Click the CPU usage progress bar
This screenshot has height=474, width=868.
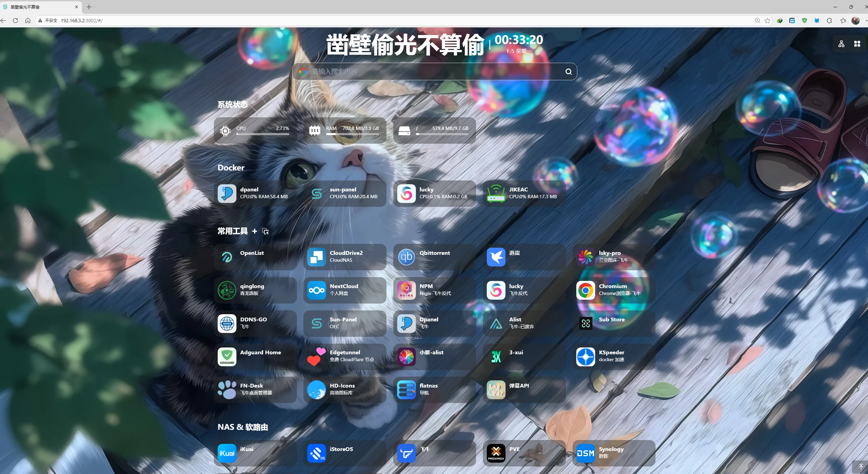click(263, 134)
